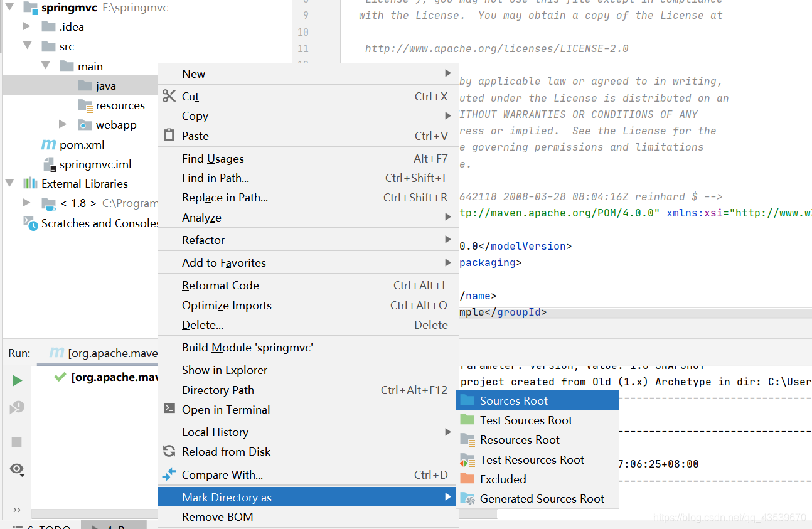Open the New submenu arrow
The height and width of the screenshot is (529, 812).
[x=448, y=73]
